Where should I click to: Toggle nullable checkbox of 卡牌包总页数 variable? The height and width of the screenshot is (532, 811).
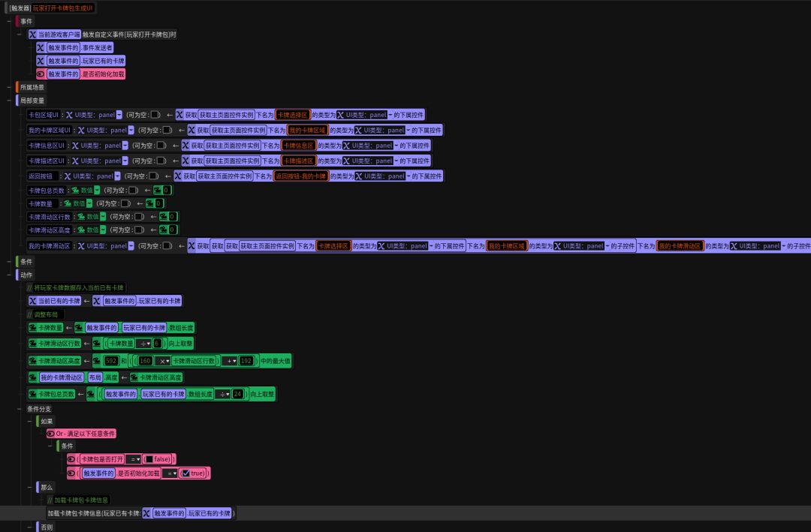[133, 191]
